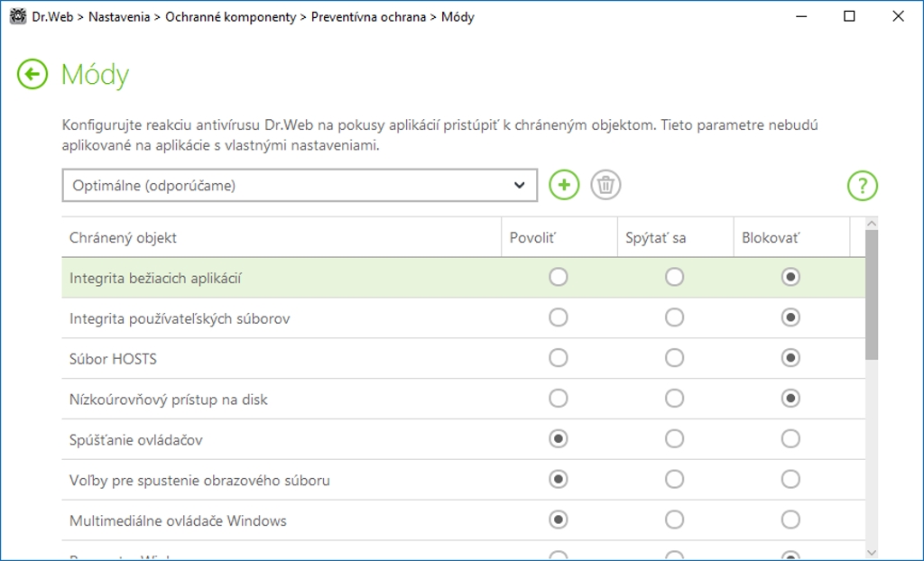Maximize the Dr.Web settings window
The width and height of the screenshot is (924, 561).
[849, 16]
